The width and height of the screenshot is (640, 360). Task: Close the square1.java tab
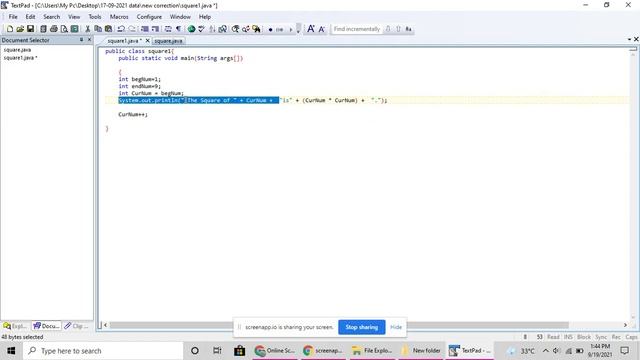[x=148, y=40]
